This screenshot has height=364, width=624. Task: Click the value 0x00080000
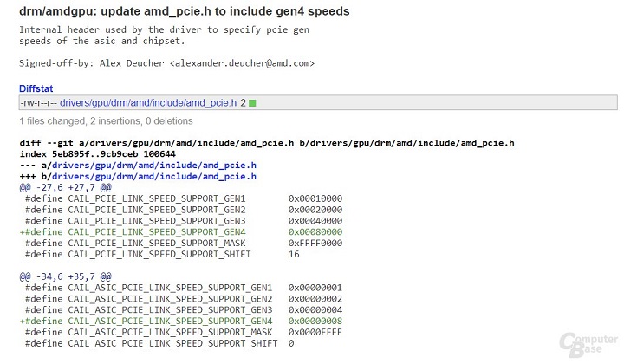click(315, 232)
